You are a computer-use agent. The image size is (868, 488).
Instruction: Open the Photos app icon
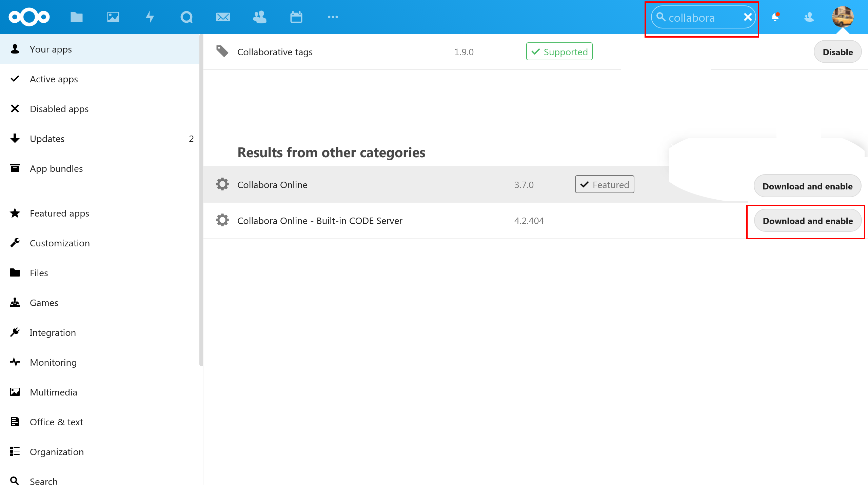(x=113, y=17)
